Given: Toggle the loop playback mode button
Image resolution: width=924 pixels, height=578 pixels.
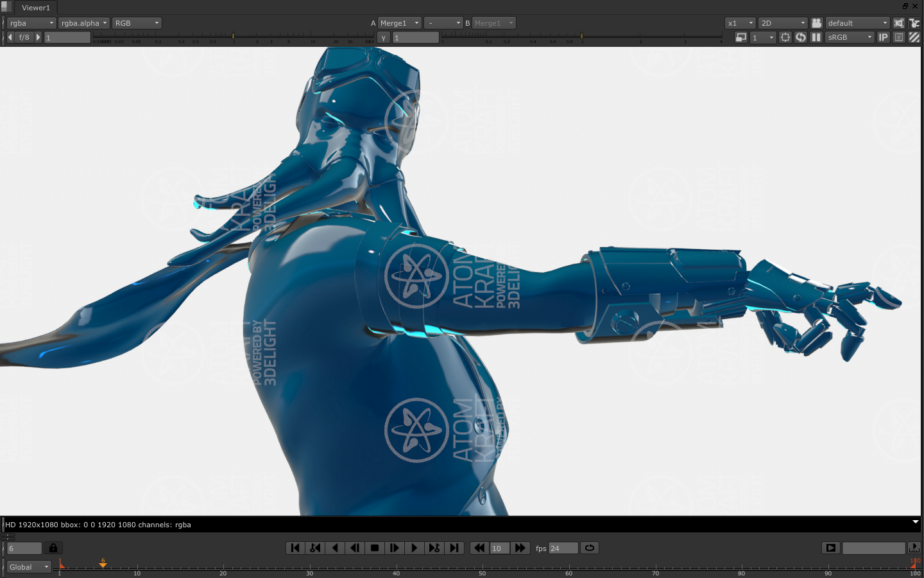Looking at the screenshot, I should point(590,548).
